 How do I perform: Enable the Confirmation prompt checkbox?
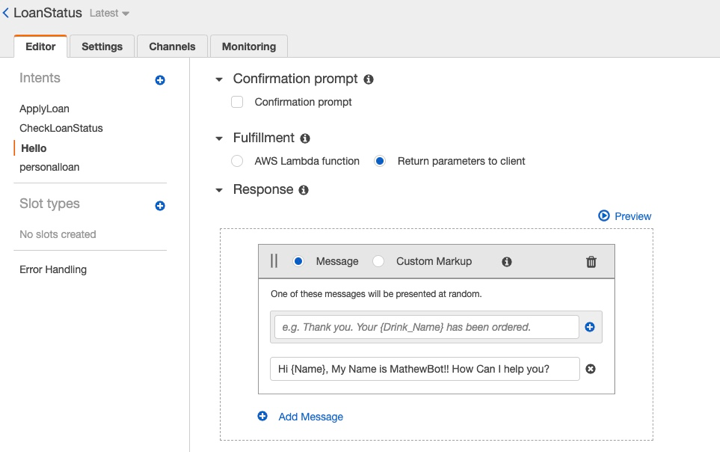[x=237, y=102]
